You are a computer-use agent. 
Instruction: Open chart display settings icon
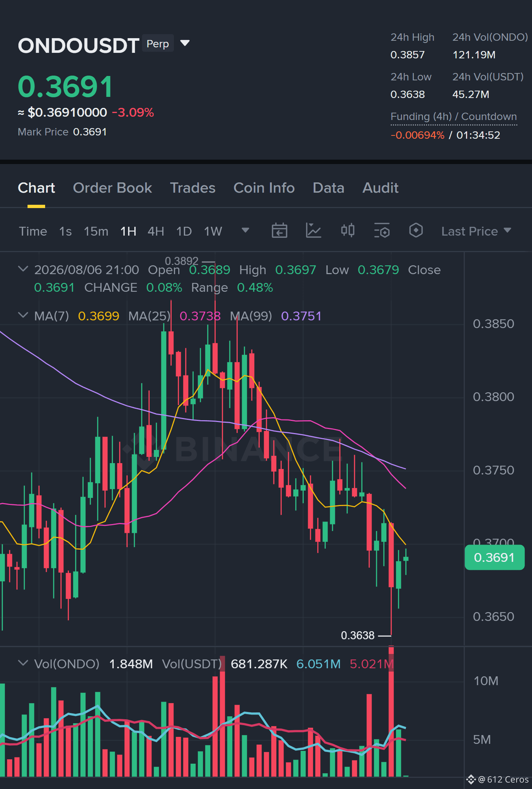382,231
